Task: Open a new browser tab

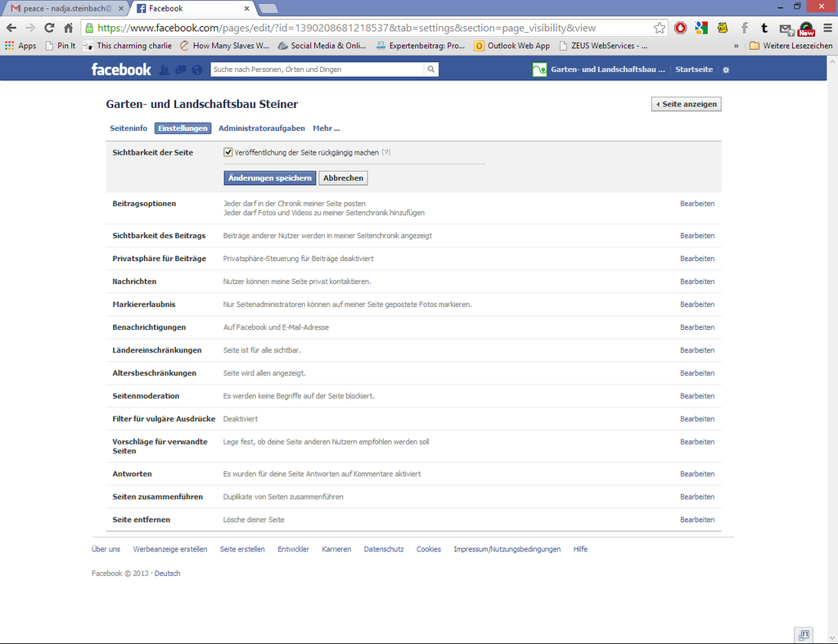Action: (268, 8)
